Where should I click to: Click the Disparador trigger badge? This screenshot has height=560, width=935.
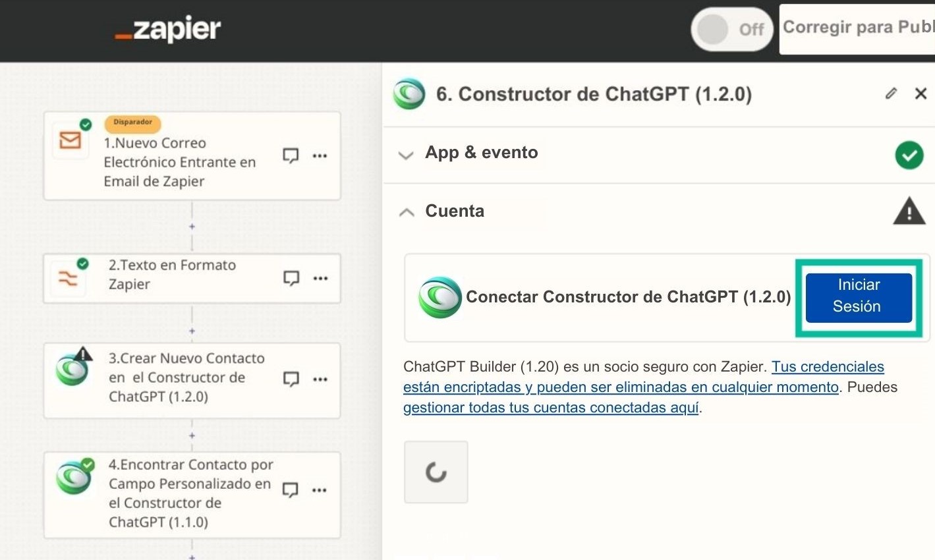132,123
